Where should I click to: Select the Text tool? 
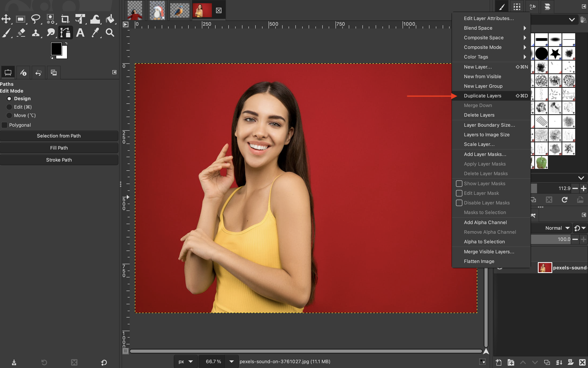point(80,32)
